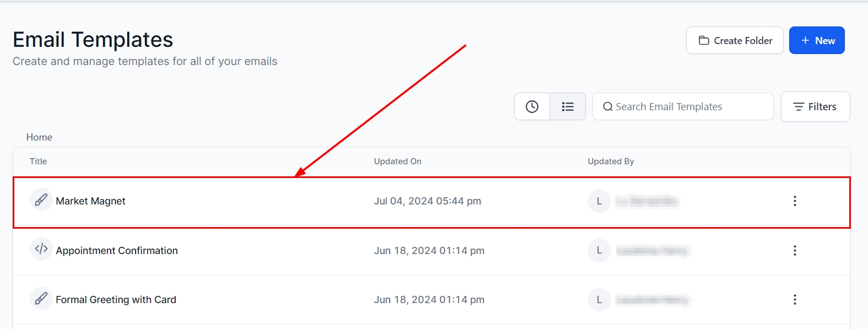Switch to list view icon

click(x=568, y=106)
